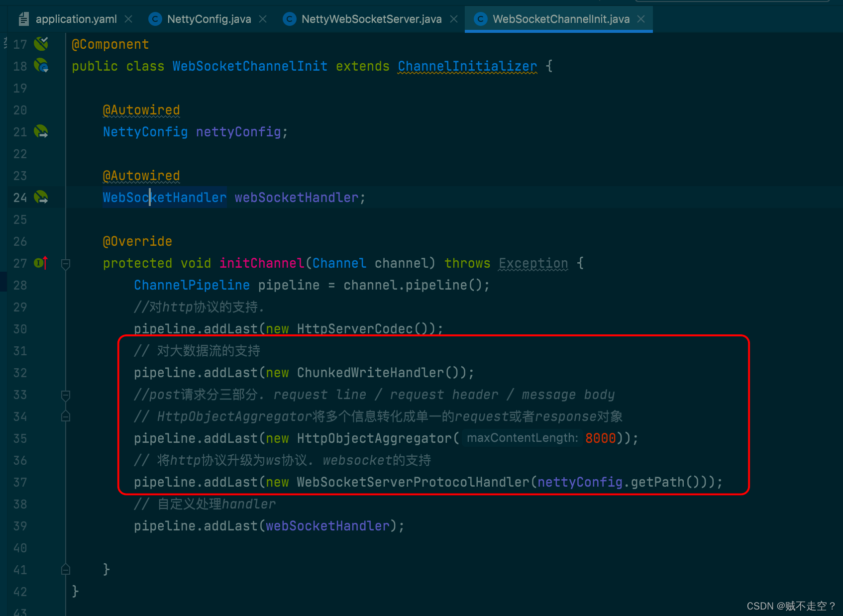
Task: Click the Exception type in throws clause
Action: pyautogui.click(x=533, y=263)
